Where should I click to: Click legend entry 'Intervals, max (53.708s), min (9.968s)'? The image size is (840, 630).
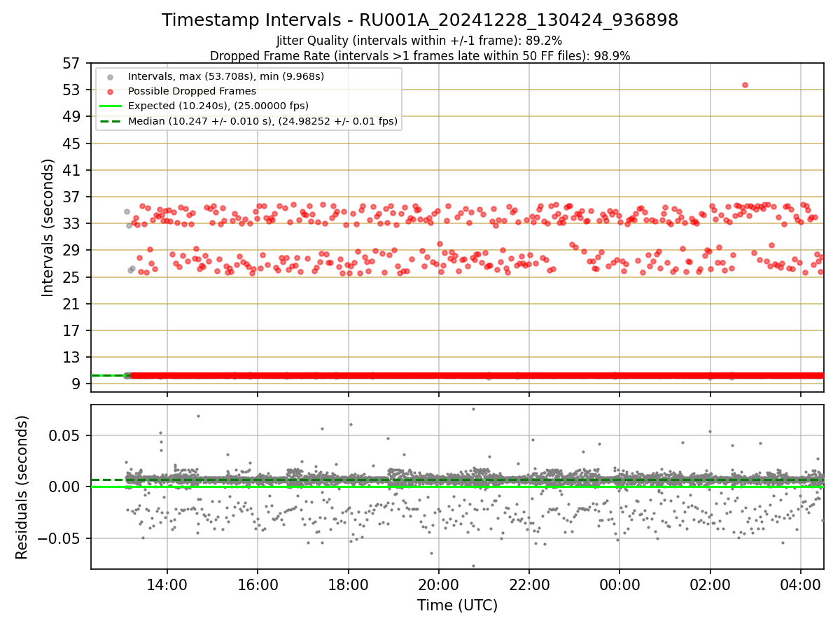pyautogui.click(x=226, y=76)
